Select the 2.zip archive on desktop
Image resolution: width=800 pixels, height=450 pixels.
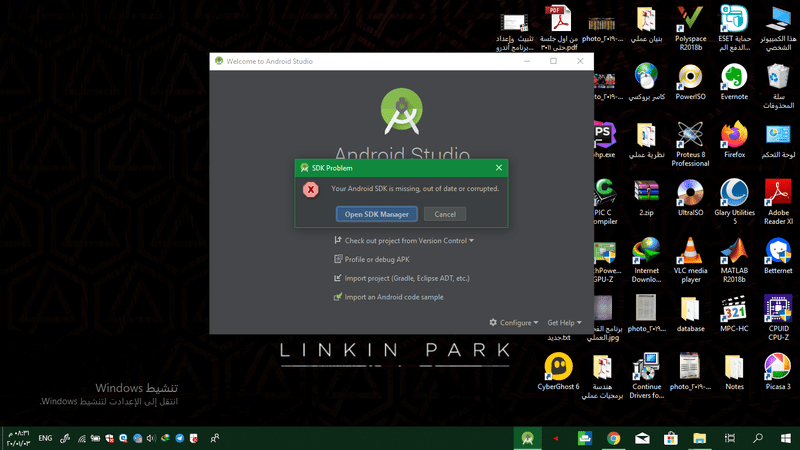pyautogui.click(x=646, y=198)
